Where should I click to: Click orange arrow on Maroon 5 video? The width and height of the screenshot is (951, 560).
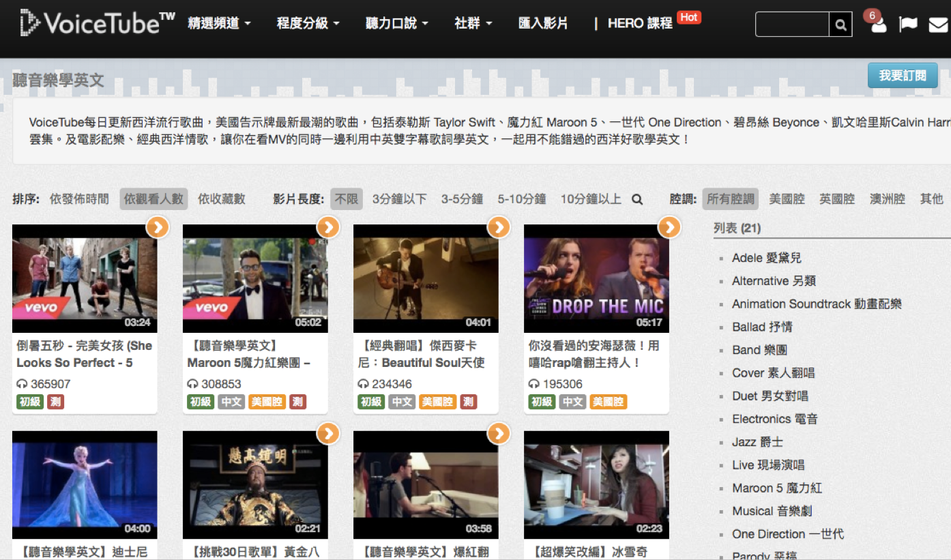tap(328, 227)
